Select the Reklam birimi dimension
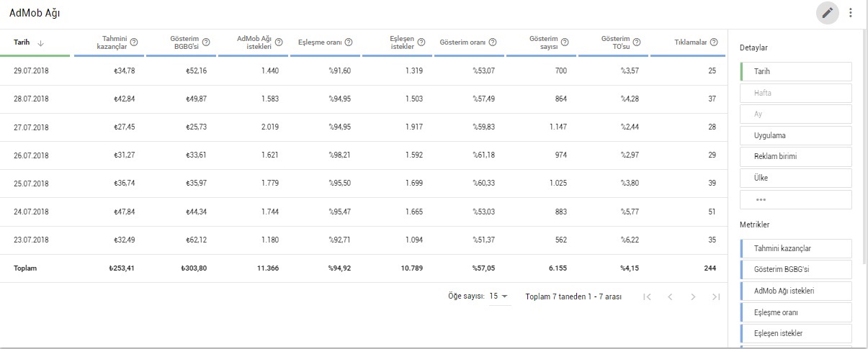The image size is (868, 349). pyautogui.click(x=796, y=157)
